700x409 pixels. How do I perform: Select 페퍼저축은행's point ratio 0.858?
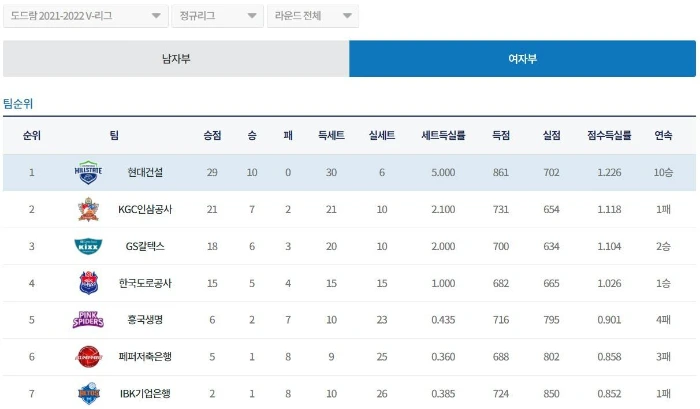[x=609, y=357]
